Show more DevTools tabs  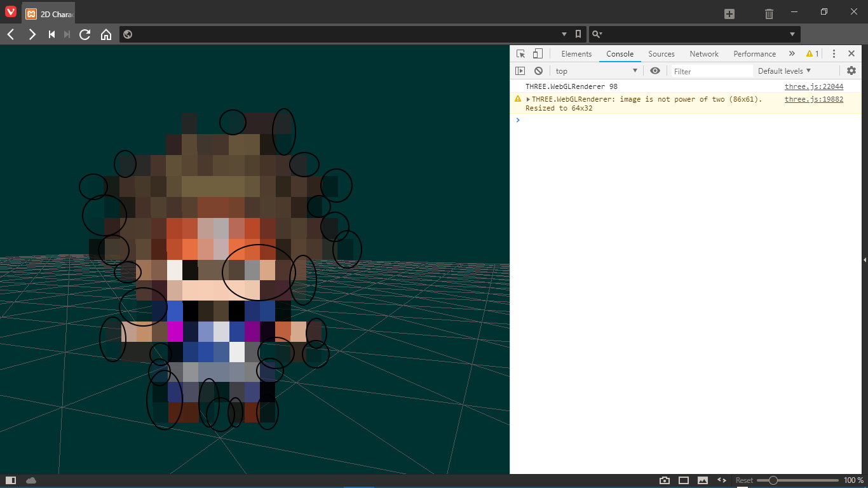tap(792, 54)
